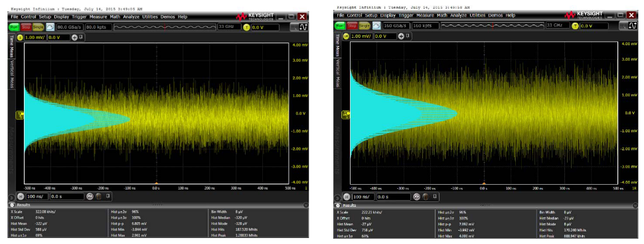Image resolution: width=644 pixels, height=244 pixels.
Task: Click 80.0 kpts memory depth field
Action: point(98,27)
